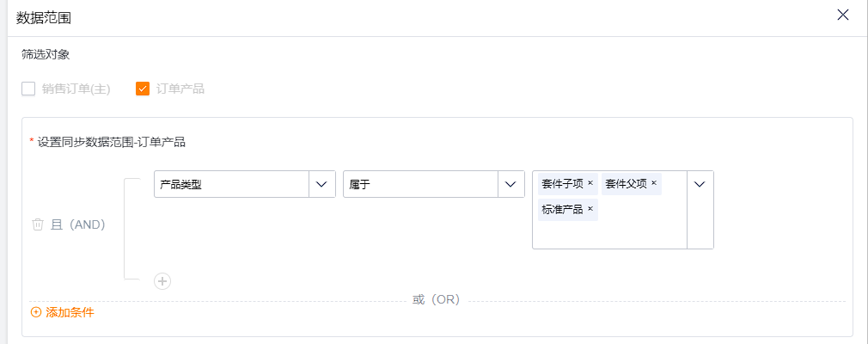Click the orange plus icon beside 添加条件
Viewport: 868px width, 344px height.
pos(36,312)
